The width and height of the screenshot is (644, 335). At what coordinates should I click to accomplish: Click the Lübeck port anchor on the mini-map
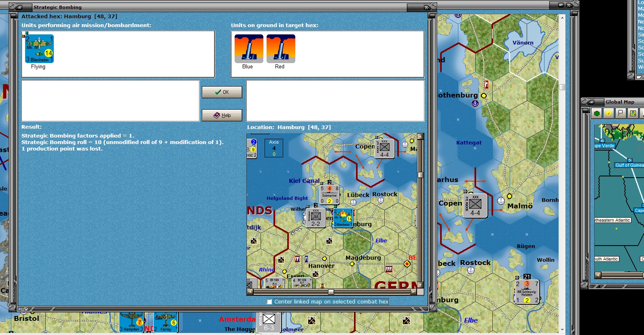click(x=353, y=202)
